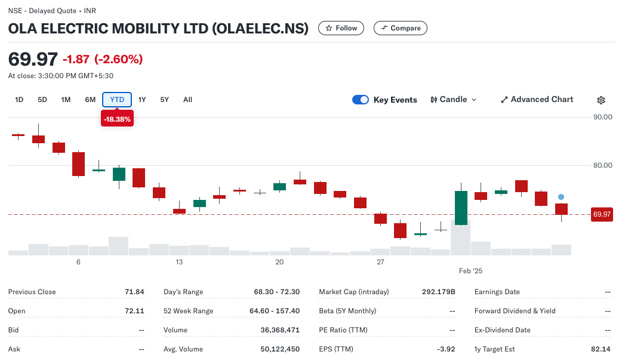
Task: Click the Advanced Chart expand arrow icon
Action: (504, 100)
